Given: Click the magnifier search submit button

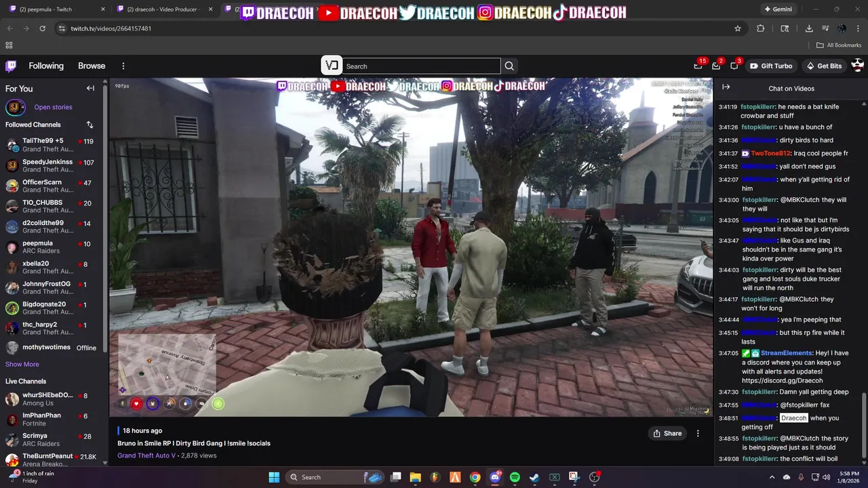Looking at the screenshot, I should pos(509,66).
